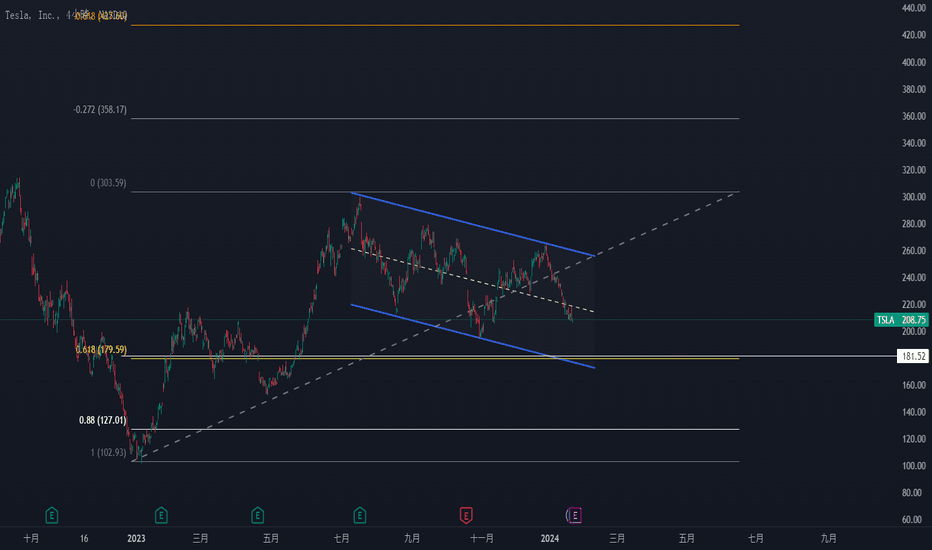Click the 十月 label on time axis
Viewport: 932px width, 550px height.
click(x=31, y=538)
